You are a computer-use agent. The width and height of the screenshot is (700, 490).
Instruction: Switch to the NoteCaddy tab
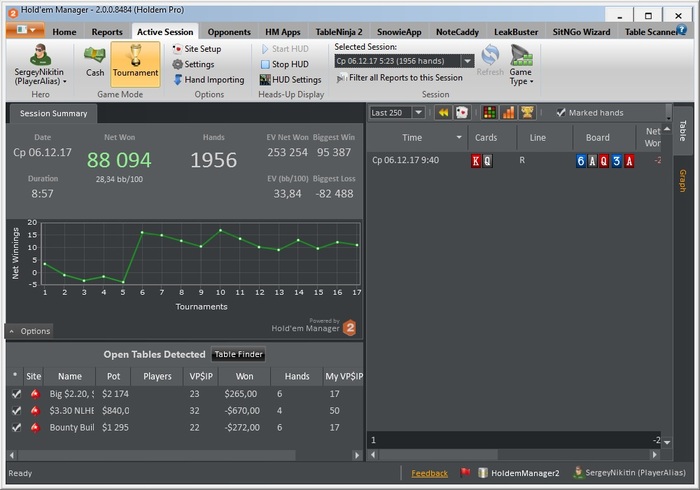457,32
